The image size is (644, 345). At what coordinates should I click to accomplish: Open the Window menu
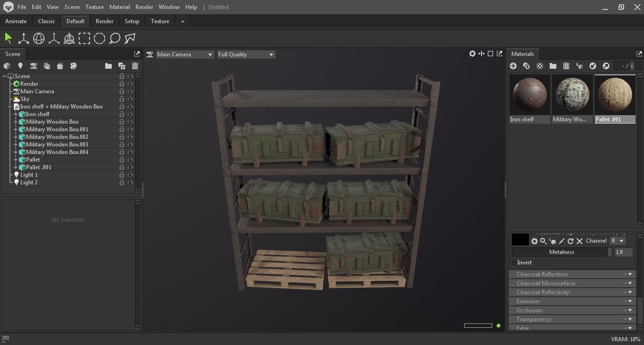(x=169, y=7)
